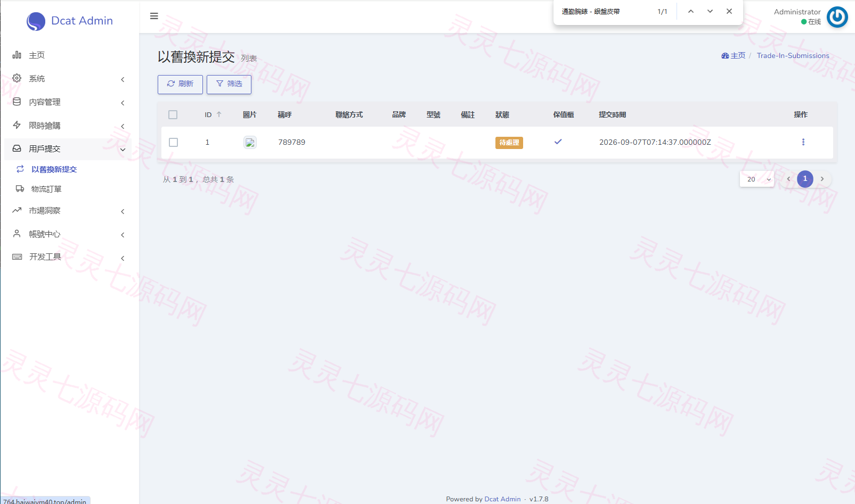The image size is (855, 504).
Task: Click the submission time 2026-09-07T07:14:37.000000Z
Action: tap(655, 142)
